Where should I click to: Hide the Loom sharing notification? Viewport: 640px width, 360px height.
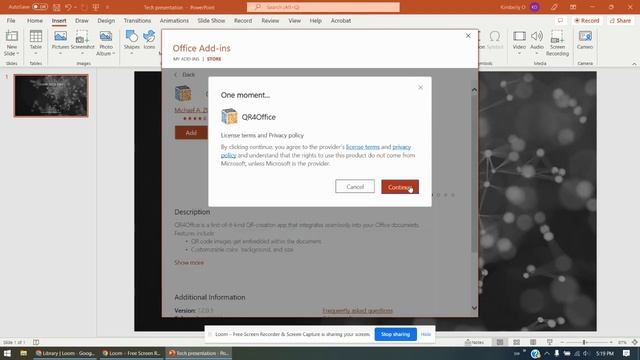[x=426, y=334]
